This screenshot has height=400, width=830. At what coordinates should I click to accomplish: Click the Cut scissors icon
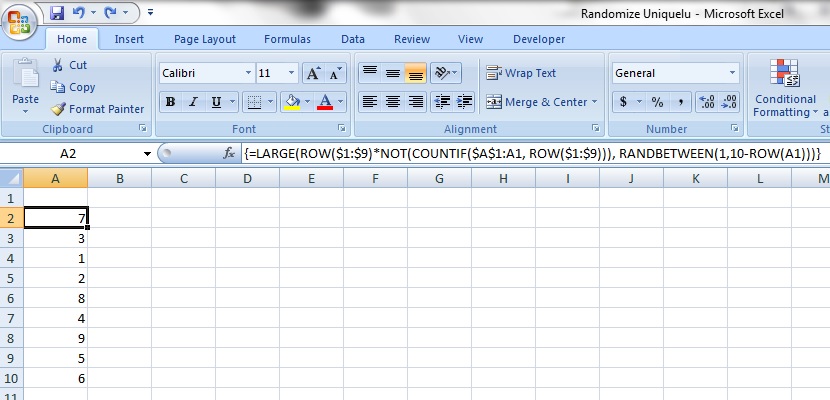point(56,65)
